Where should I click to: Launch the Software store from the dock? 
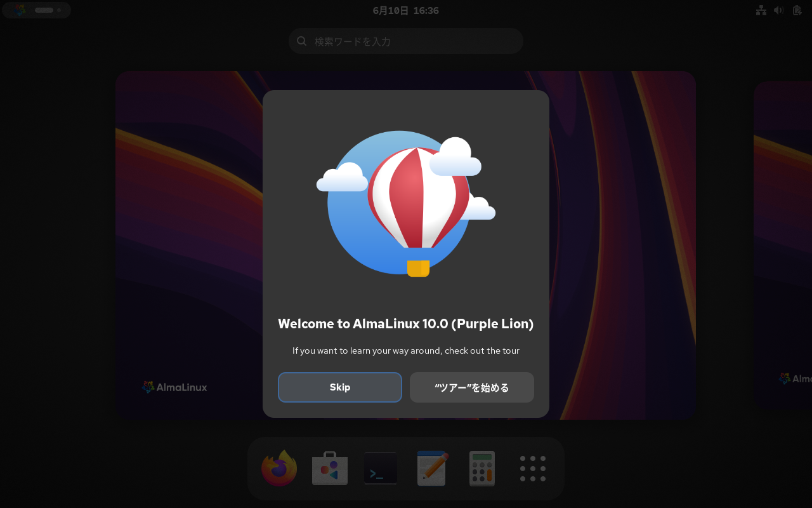pos(330,468)
